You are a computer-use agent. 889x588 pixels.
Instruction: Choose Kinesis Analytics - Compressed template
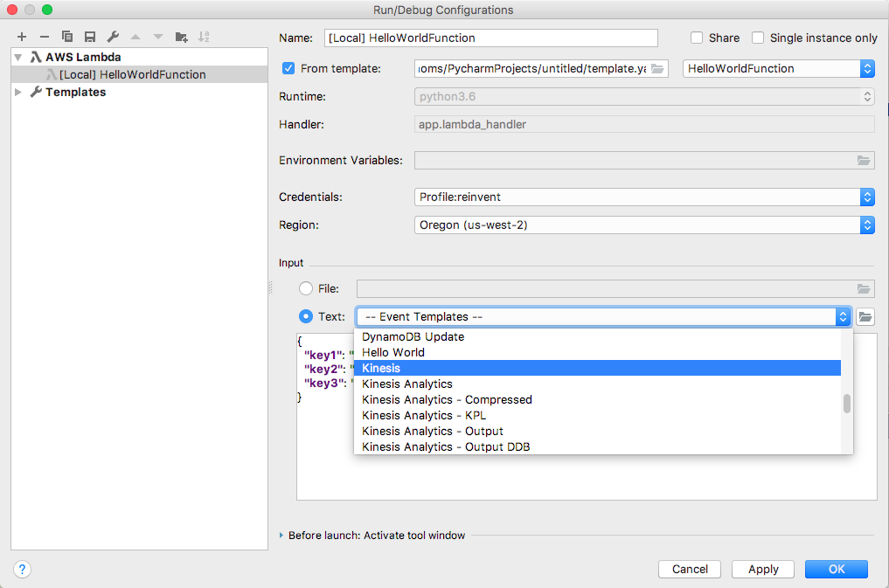pyautogui.click(x=598, y=400)
